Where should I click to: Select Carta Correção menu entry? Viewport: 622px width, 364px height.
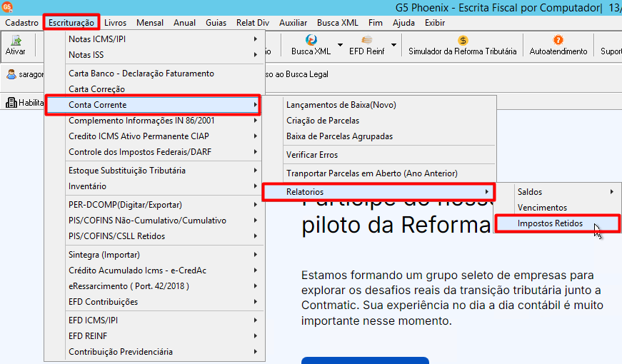click(154, 89)
